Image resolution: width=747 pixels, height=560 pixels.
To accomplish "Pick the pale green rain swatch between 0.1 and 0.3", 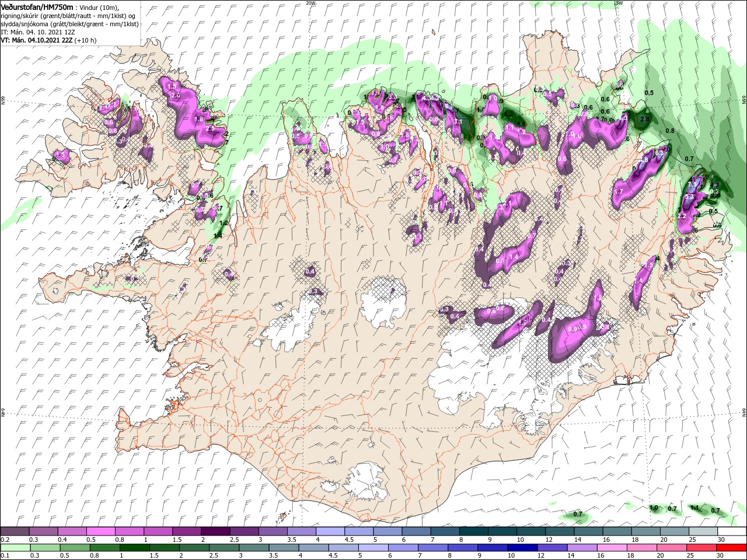I will pos(15,548).
